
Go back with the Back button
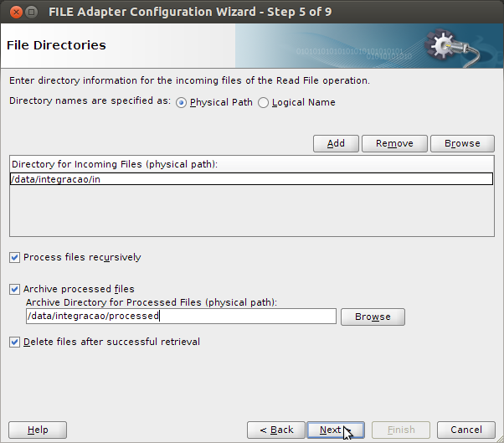coord(276,430)
